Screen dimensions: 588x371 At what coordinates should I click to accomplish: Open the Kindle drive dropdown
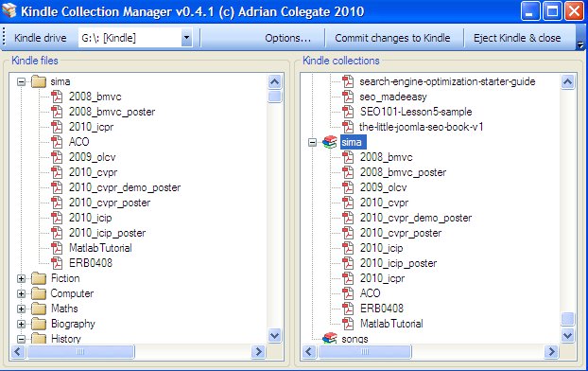tap(186, 38)
